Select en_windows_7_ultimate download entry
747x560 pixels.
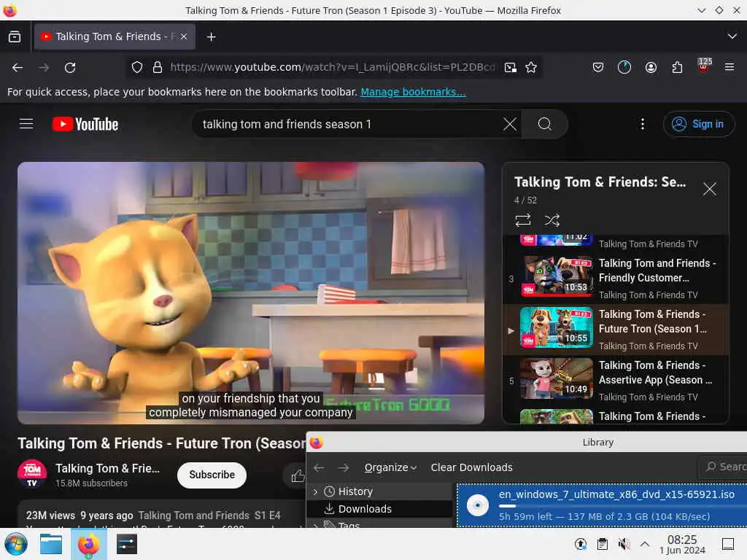click(x=602, y=506)
